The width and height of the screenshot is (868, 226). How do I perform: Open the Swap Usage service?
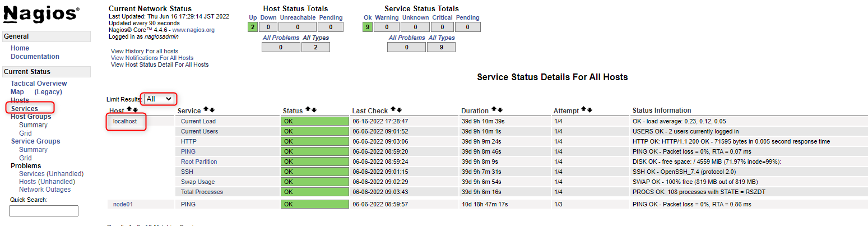pyautogui.click(x=198, y=182)
